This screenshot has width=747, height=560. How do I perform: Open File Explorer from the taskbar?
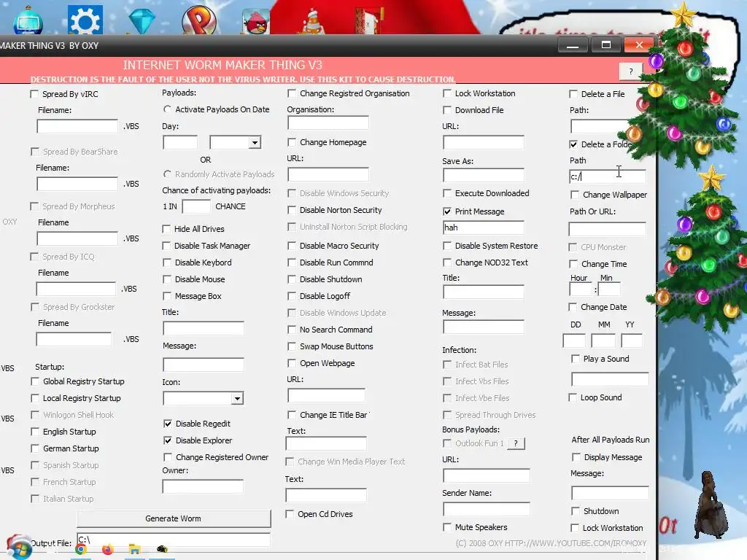(x=135, y=549)
